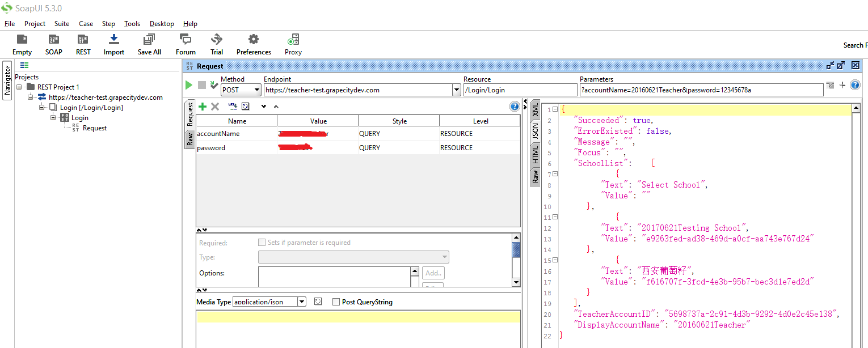The image size is (868, 348).
Task: Toggle 'Sets if parameter is required' checkbox
Action: [262, 243]
